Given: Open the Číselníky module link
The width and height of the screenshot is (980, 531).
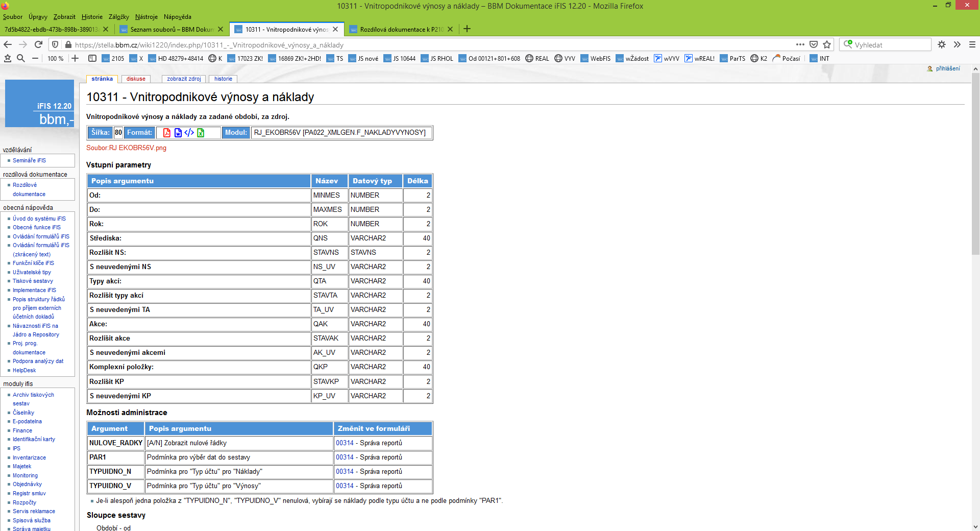Looking at the screenshot, I should click(x=23, y=413).
